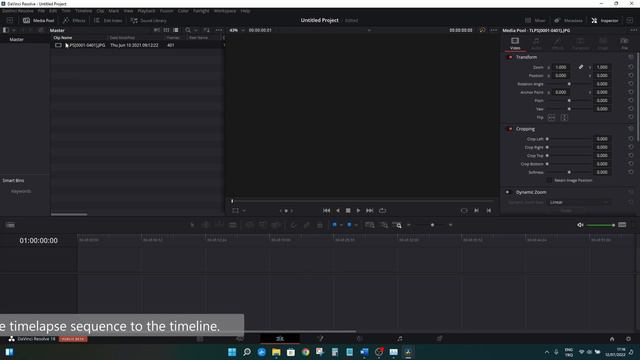Open Dynamic Zoom Ease Linear dropdown

(x=579, y=202)
